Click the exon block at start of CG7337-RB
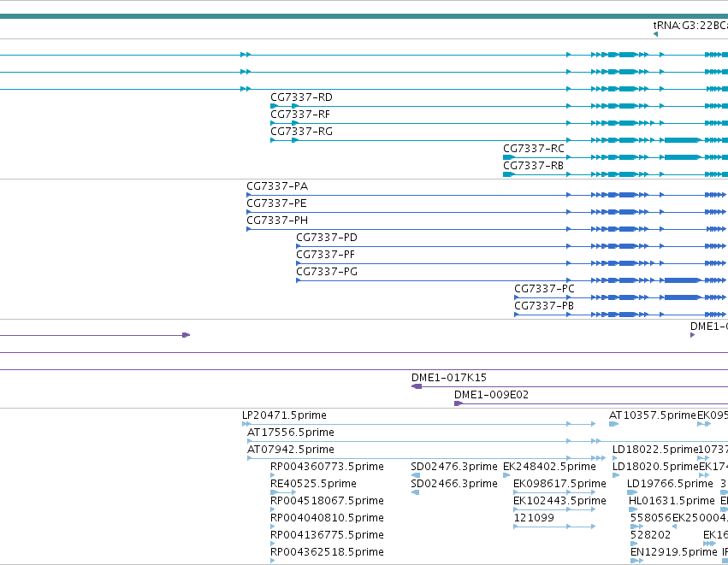The width and height of the screenshot is (728, 565). pos(509,174)
